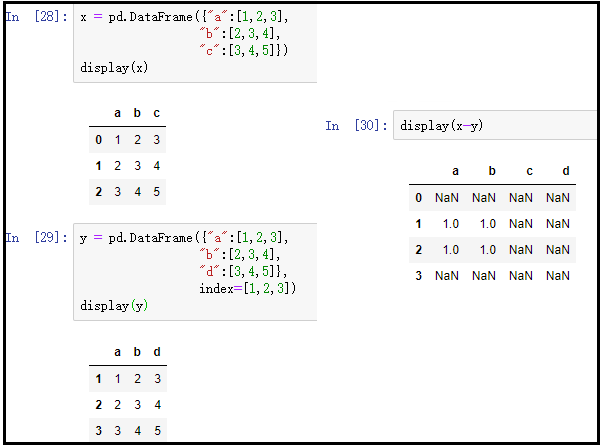Click NaN in result row 1 column c

click(x=521, y=224)
